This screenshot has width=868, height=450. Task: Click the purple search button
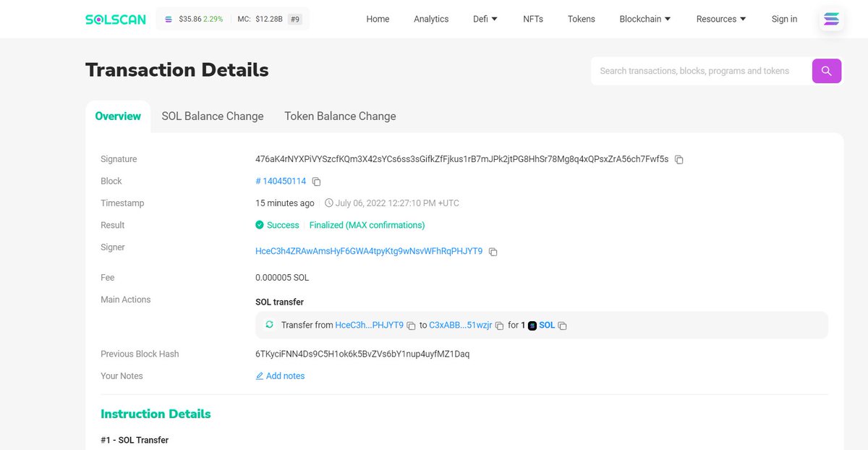point(827,71)
